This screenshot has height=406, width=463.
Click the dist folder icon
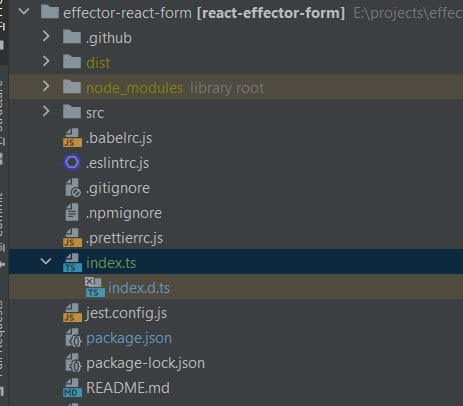point(72,62)
